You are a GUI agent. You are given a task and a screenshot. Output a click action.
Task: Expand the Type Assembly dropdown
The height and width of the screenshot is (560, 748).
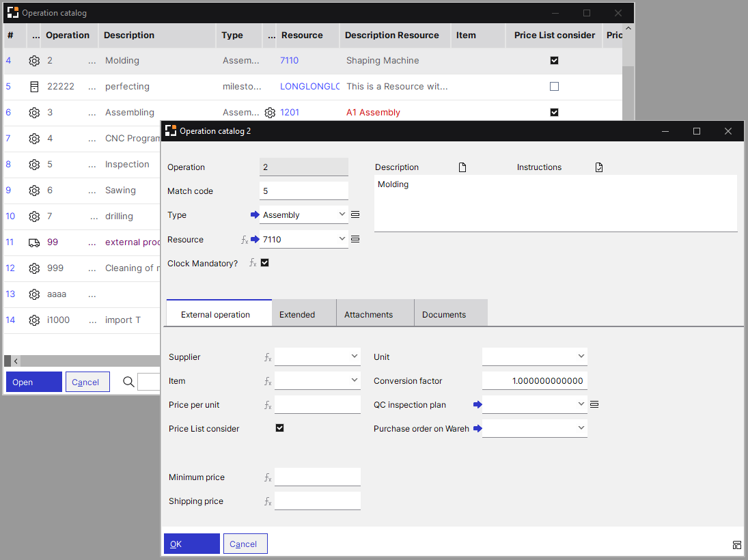click(x=342, y=215)
